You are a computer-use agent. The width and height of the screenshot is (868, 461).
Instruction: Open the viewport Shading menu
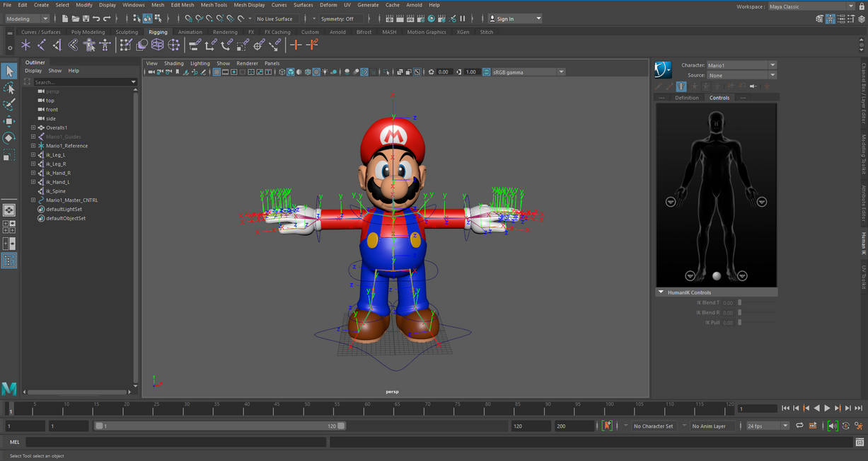pos(173,63)
